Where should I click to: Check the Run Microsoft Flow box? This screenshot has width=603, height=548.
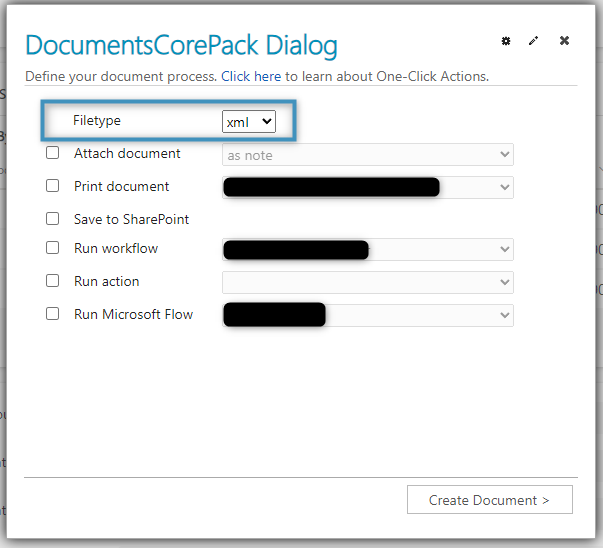pyautogui.click(x=52, y=314)
